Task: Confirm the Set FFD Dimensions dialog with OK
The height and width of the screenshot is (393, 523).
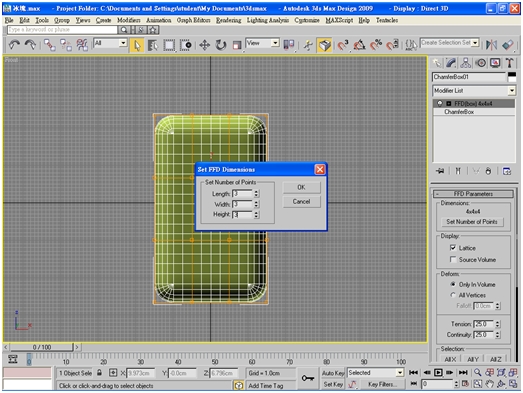Action: (x=302, y=187)
